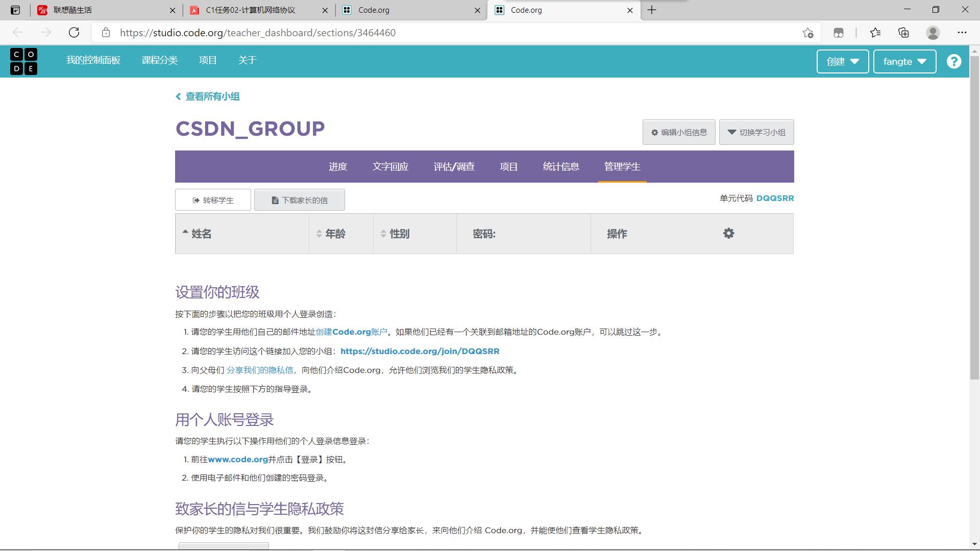Switch to 文字回应 tab

click(390, 166)
